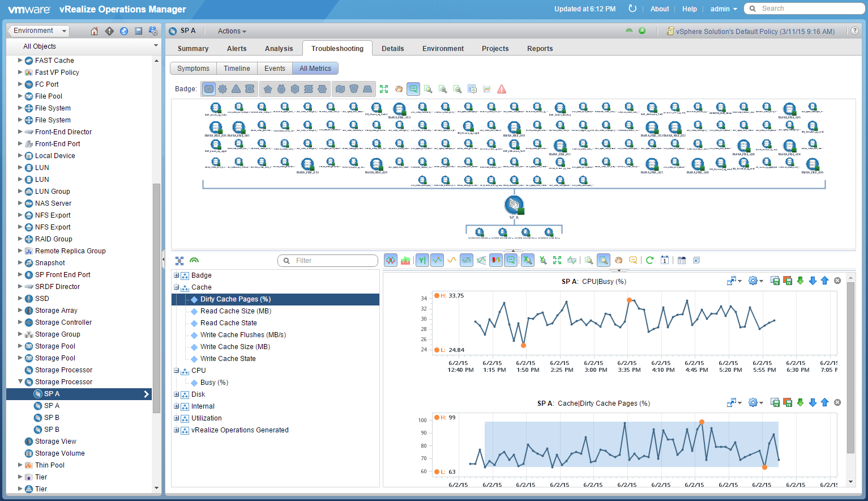Move CPU Busy chart down with blue arrow
868x501 pixels.
point(813,281)
